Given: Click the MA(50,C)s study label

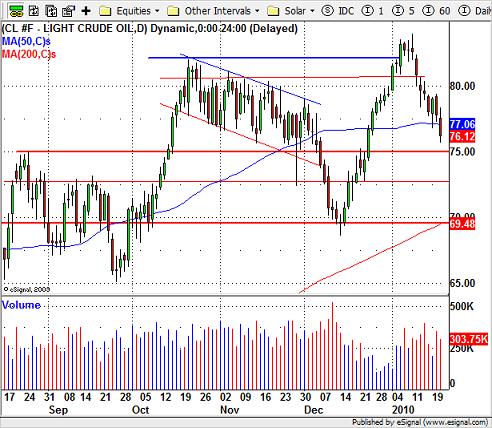Looking at the screenshot, I should point(26,41).
